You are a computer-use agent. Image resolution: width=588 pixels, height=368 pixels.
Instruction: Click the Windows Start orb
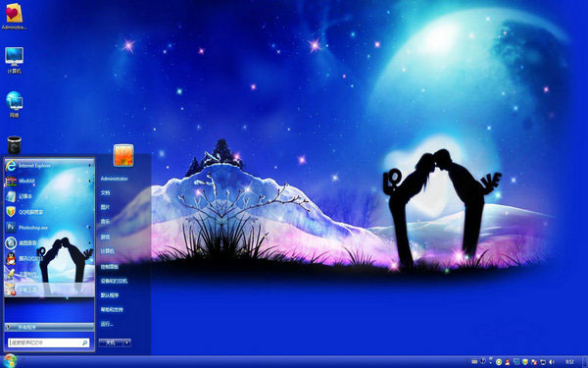(x=10, y=361)
